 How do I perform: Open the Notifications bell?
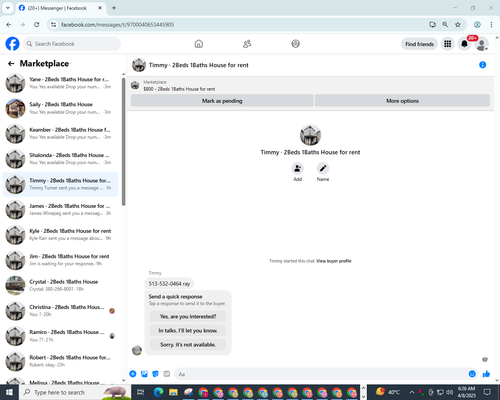click(x=464, y=44)
